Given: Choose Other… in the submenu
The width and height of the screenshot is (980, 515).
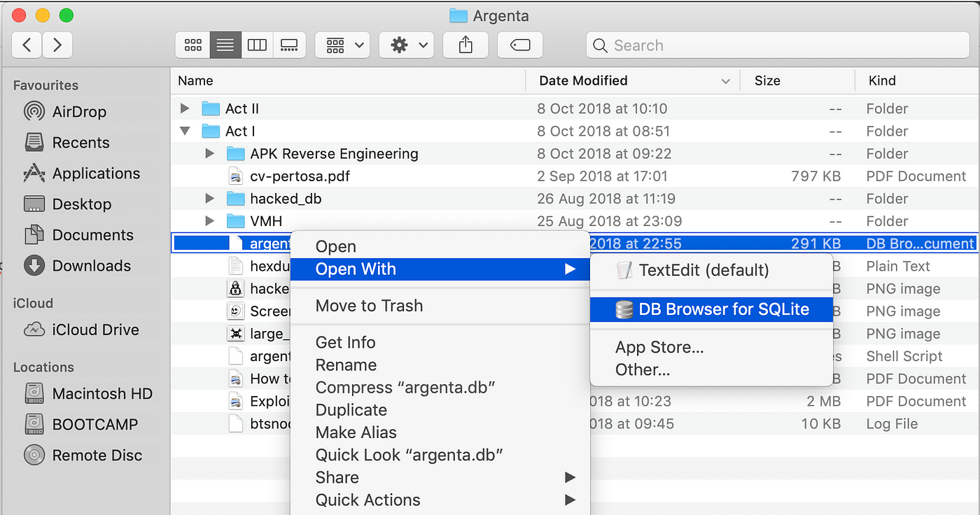Looking at the screenshot, I should coord(711,369).
